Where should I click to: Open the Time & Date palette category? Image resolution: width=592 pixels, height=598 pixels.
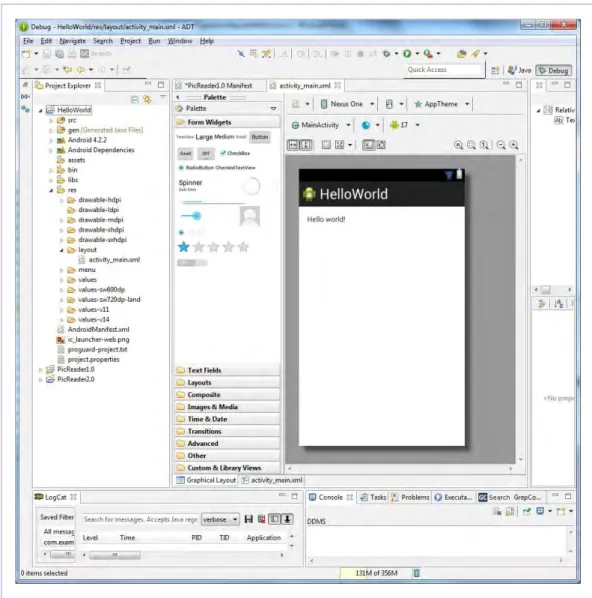(x=228, y=419)
